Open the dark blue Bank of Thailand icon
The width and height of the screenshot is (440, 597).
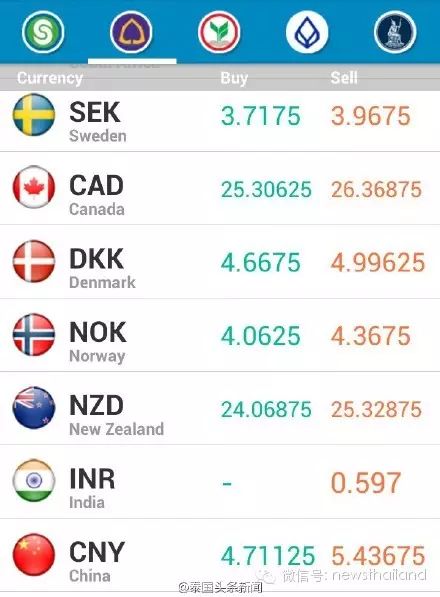395,32
